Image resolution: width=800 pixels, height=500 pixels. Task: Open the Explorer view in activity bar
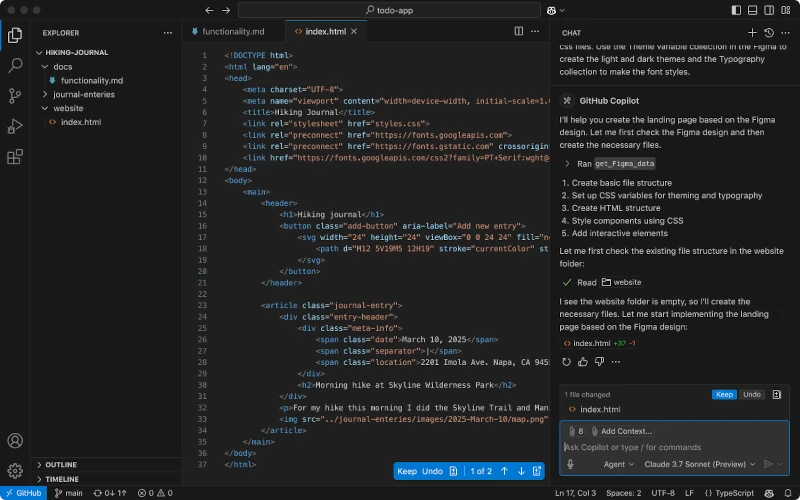click(x=15, y=35)
